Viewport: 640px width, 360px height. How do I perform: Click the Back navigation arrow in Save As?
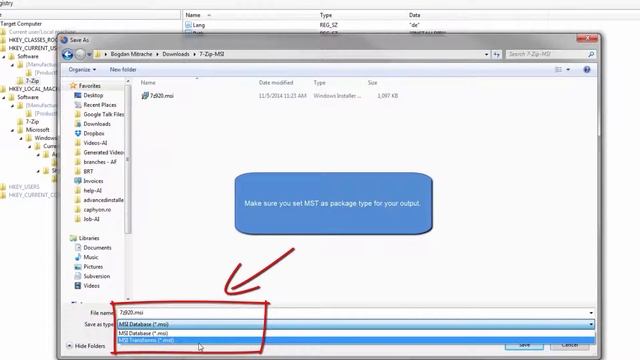pos(68,54)
